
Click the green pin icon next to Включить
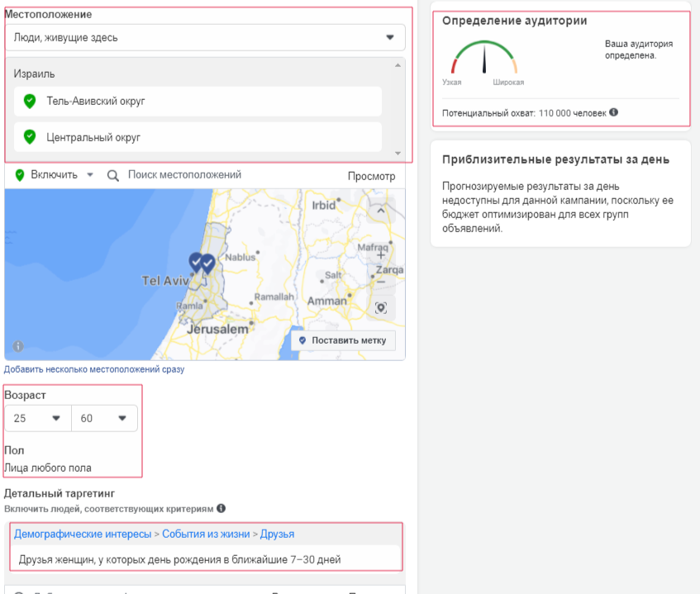pyautogui.click(x=20, y=175)
